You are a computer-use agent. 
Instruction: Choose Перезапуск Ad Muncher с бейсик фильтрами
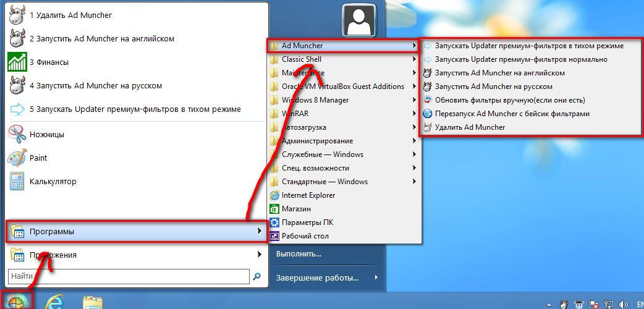coord(512,114)
